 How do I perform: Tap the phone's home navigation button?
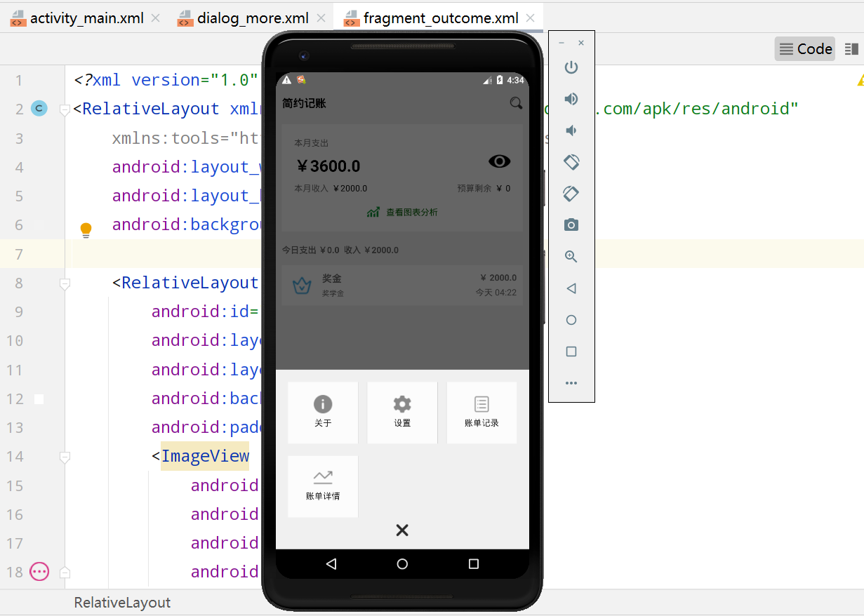pos(402,564)
